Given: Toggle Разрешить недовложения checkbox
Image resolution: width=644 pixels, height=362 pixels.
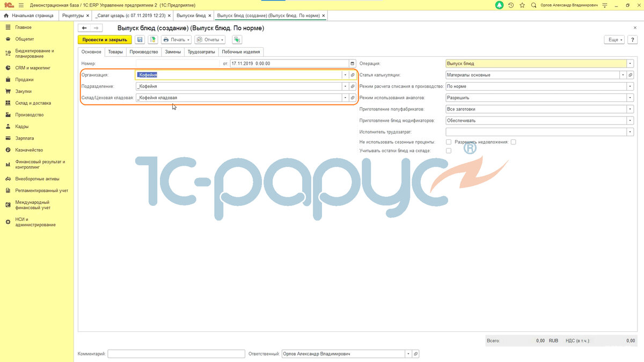Looking at the screenshot, I should pos(514,142).
